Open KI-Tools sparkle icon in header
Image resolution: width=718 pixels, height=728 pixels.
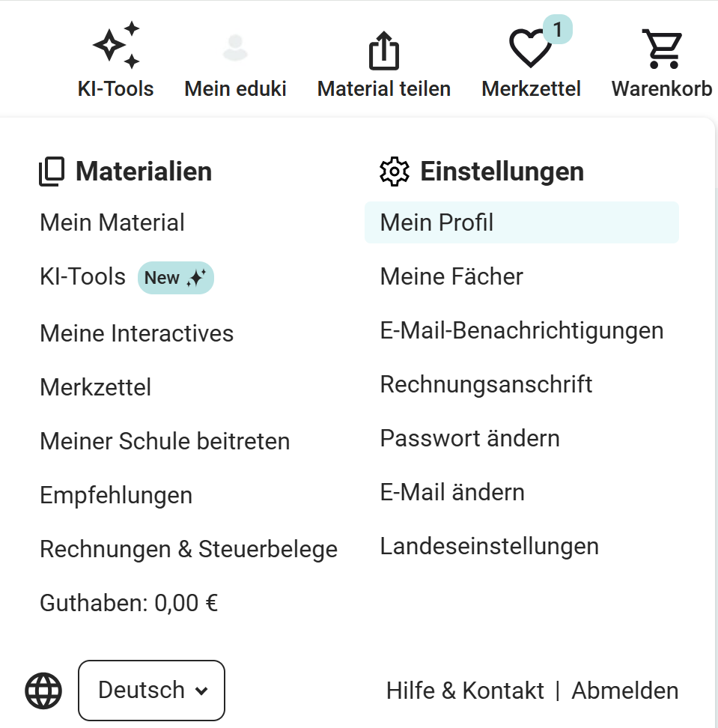pyautogui.click(x=116, y=46)
